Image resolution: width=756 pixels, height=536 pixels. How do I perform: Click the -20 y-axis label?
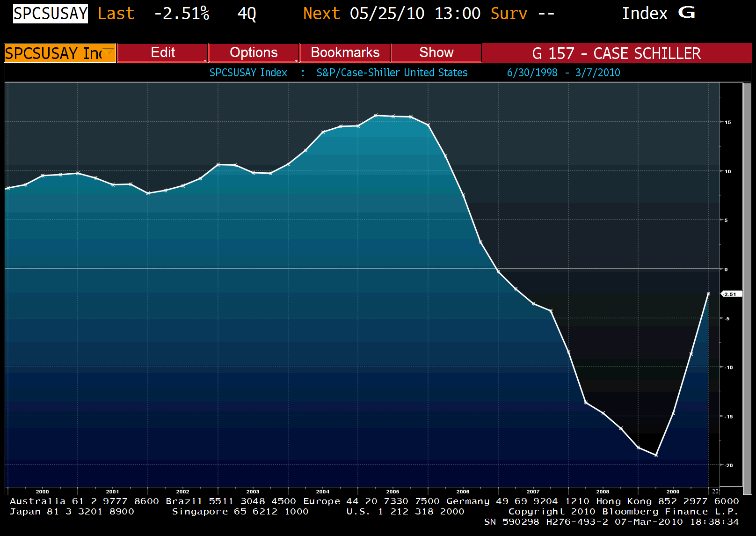coord(729,465)
